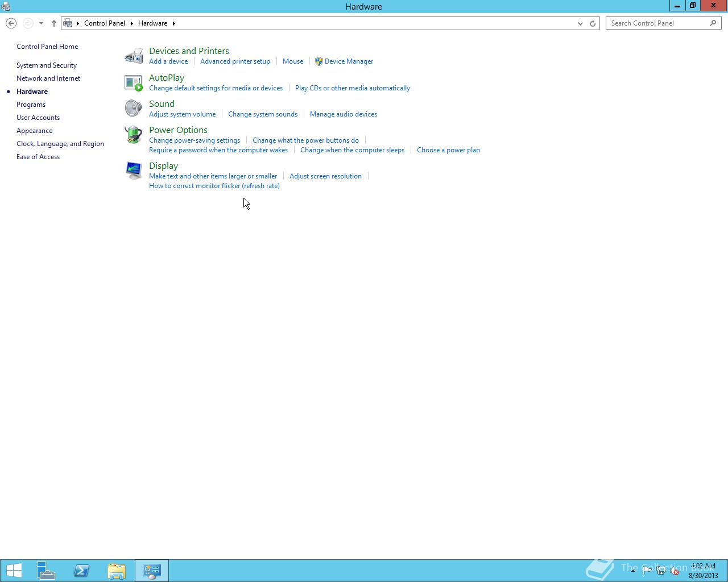Expand the breadcrumb arrow after Hardware

(173, 23)
